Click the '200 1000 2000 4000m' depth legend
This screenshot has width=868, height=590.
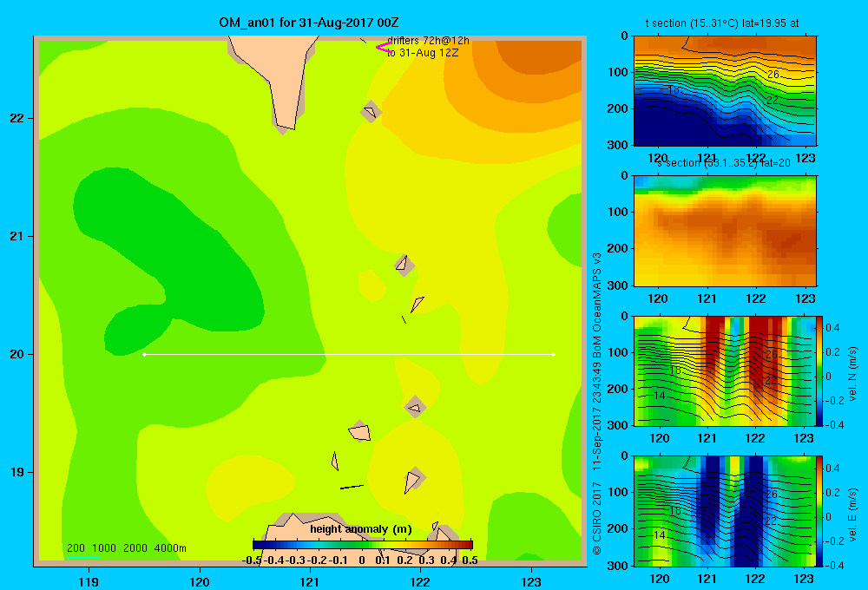tap(126, 548)
